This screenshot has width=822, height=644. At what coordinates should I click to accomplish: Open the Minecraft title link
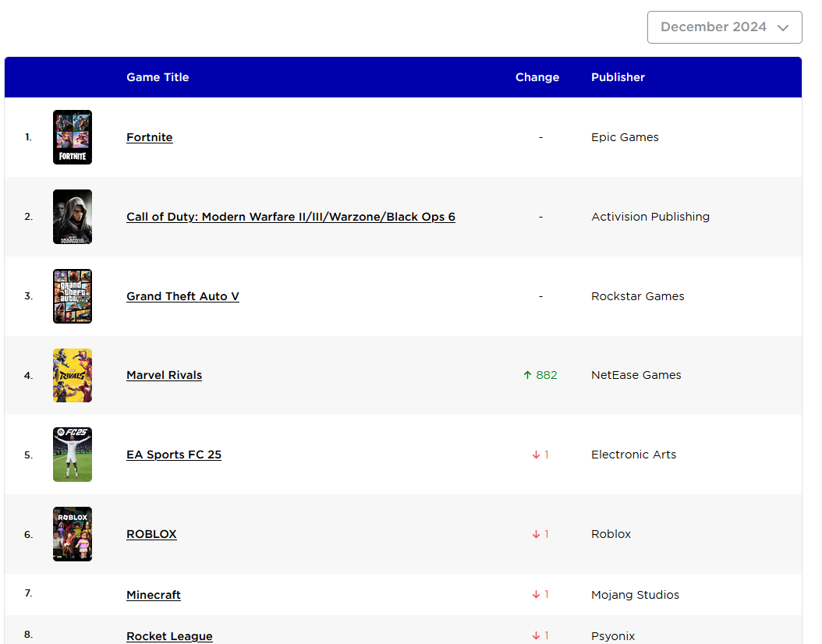(154, 595)
